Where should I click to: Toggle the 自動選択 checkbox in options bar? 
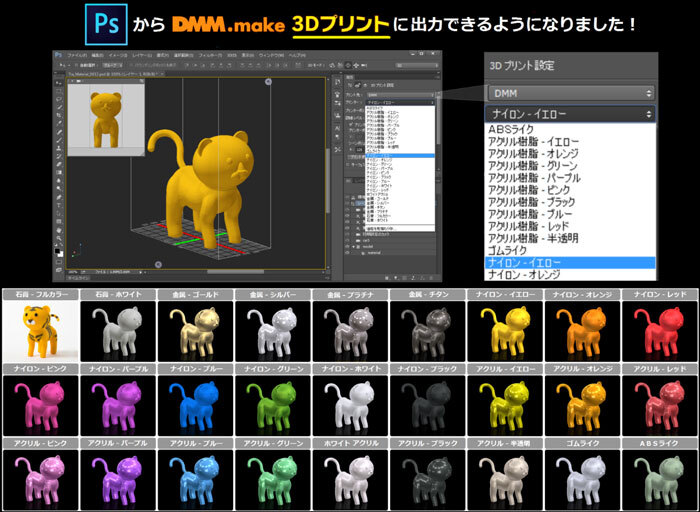76,65
